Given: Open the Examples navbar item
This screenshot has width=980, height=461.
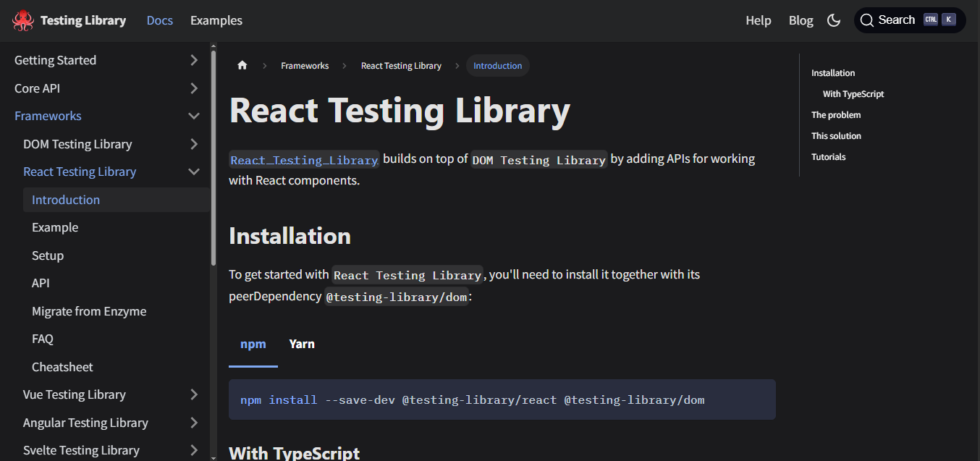Looking at the screenshot, I should pyautogui.click(x=216, y=20).
